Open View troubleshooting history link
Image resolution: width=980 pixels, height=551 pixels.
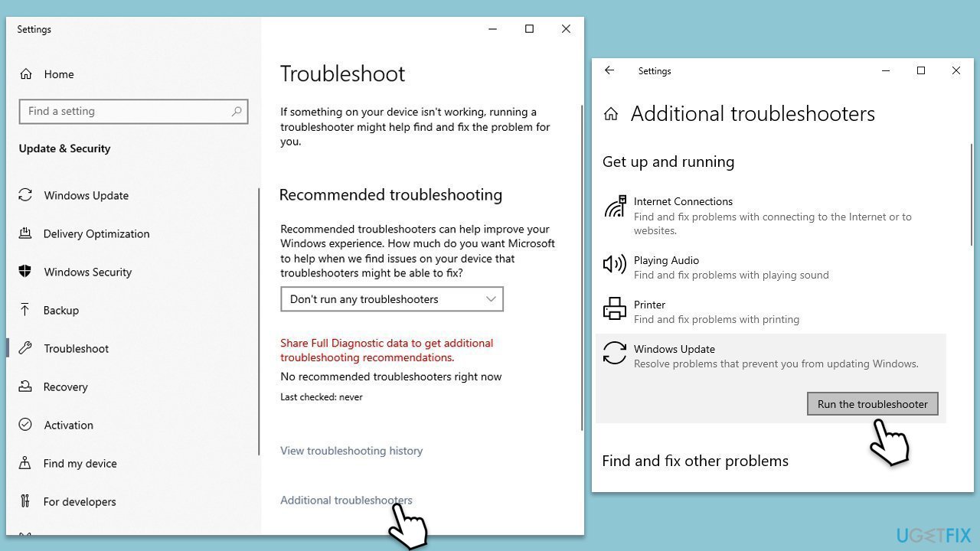tap(351, 451)
